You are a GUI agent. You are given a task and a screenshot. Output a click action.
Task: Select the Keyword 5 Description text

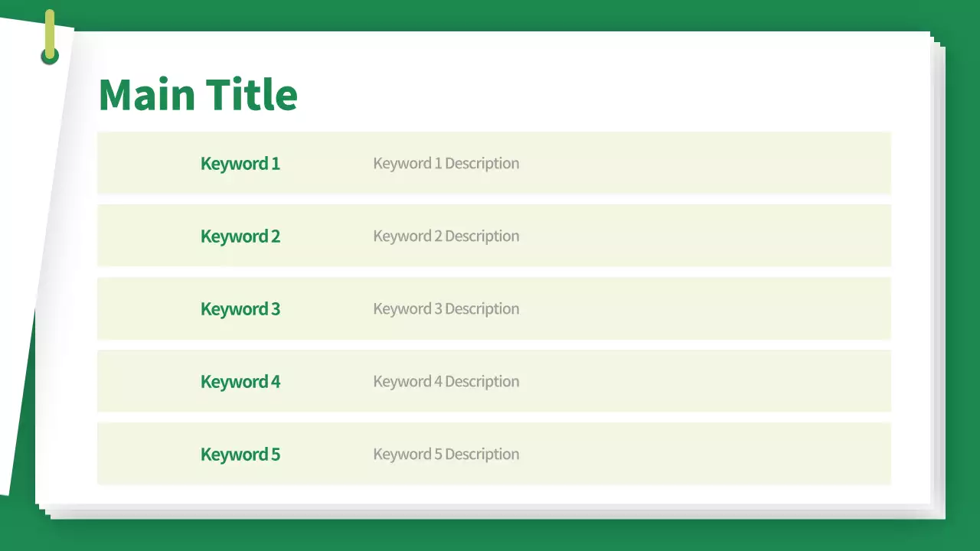pyautogui.click(x=446, y=454)
